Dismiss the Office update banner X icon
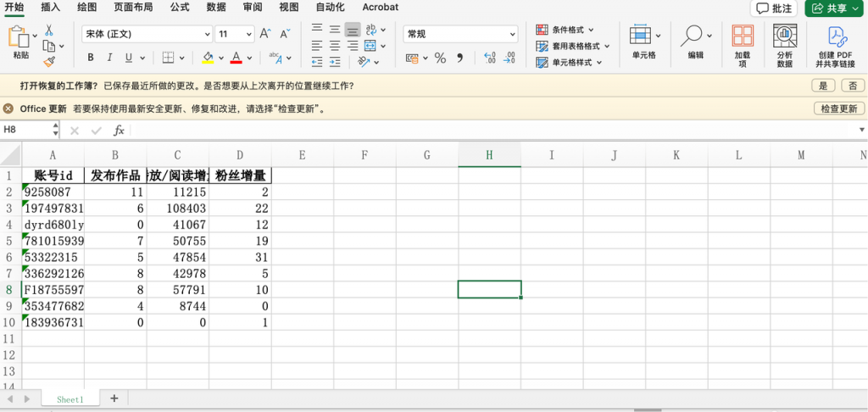The height and width of the screenshot is (412, 868). tap(8, 109)
